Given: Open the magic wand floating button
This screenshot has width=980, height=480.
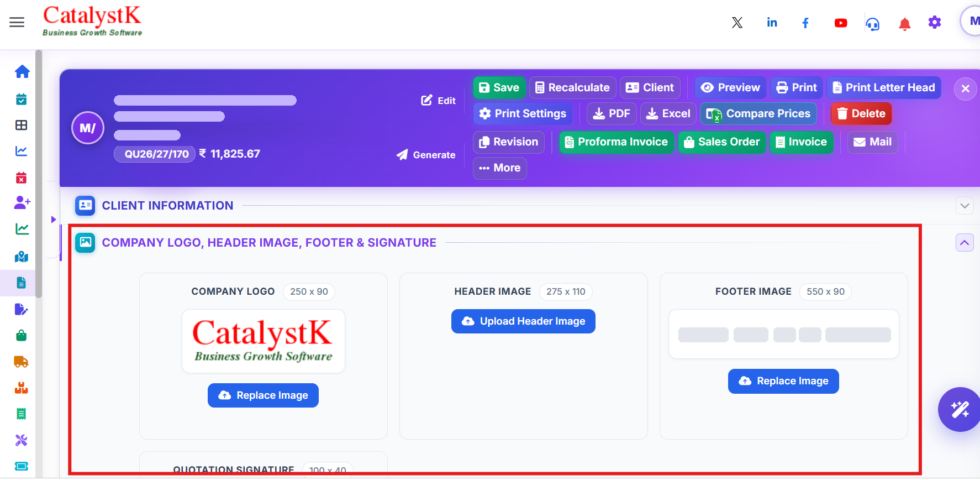Looking at the screenshot, I should 960,409.
